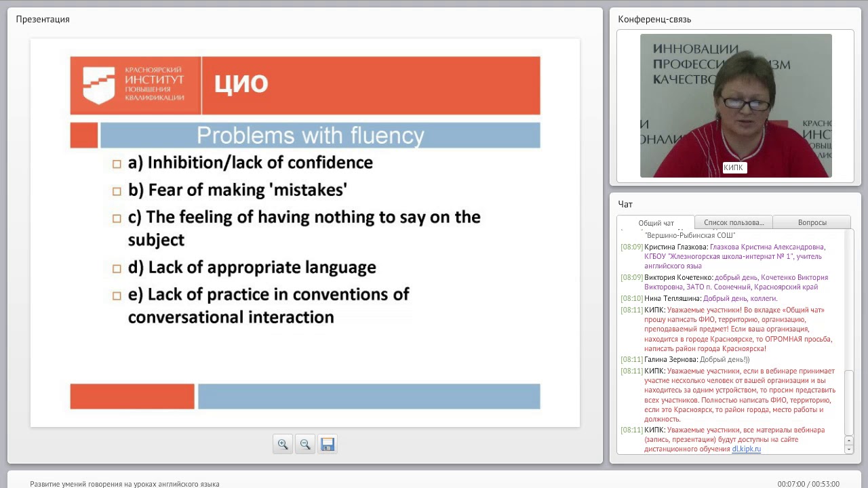Open the Список пользова... tab
Viewport: 868px width, 488px height.
tap(734, 222)
